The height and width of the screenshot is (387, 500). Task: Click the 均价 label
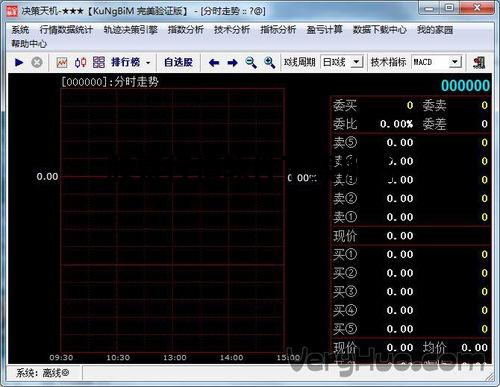(x=434, y=348)
